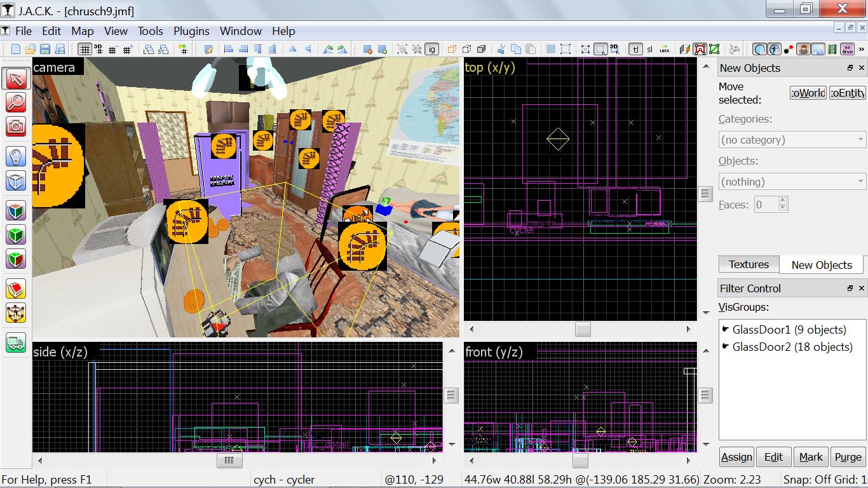The image size is (868, 488).
Task: Toggle the 2D grid display
Action: point(85,49)
